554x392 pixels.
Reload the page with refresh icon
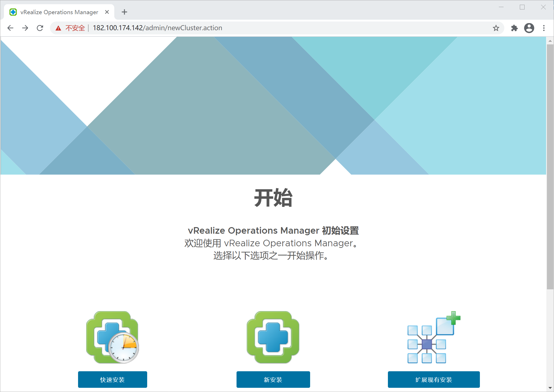tap(40, 28)
